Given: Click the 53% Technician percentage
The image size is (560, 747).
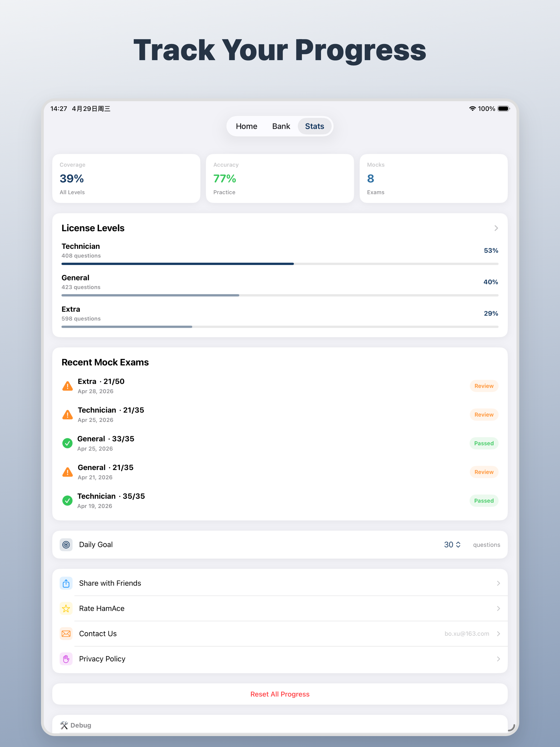Looking at the screenshot, I should point(491,250).
